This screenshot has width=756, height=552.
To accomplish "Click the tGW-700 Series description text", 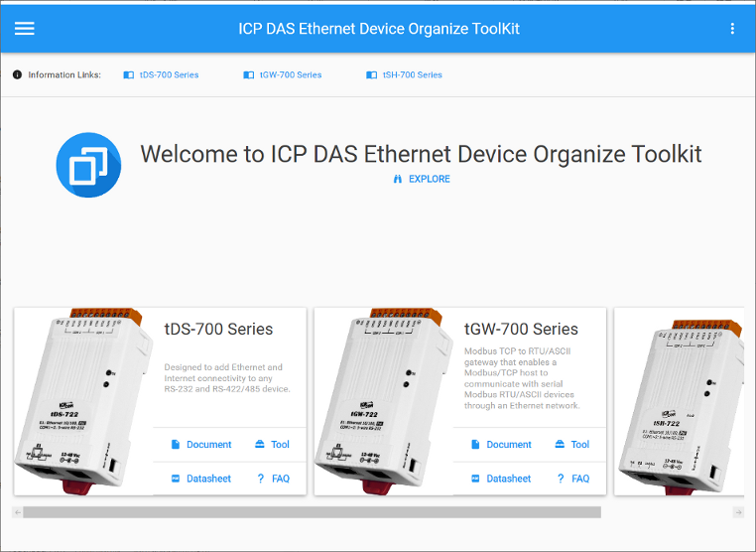I will [x=522, y=378].
